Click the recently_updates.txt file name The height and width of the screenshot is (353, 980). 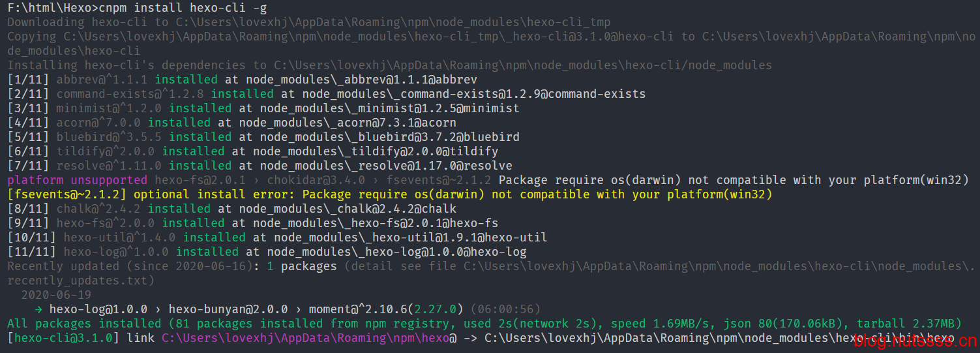pyautogui.click(x=77, y=281)
